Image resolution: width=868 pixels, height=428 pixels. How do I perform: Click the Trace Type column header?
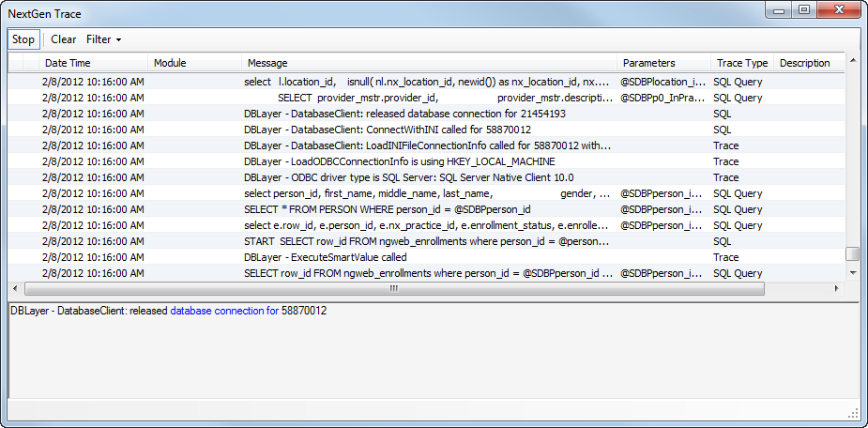(x=741, y=63)
